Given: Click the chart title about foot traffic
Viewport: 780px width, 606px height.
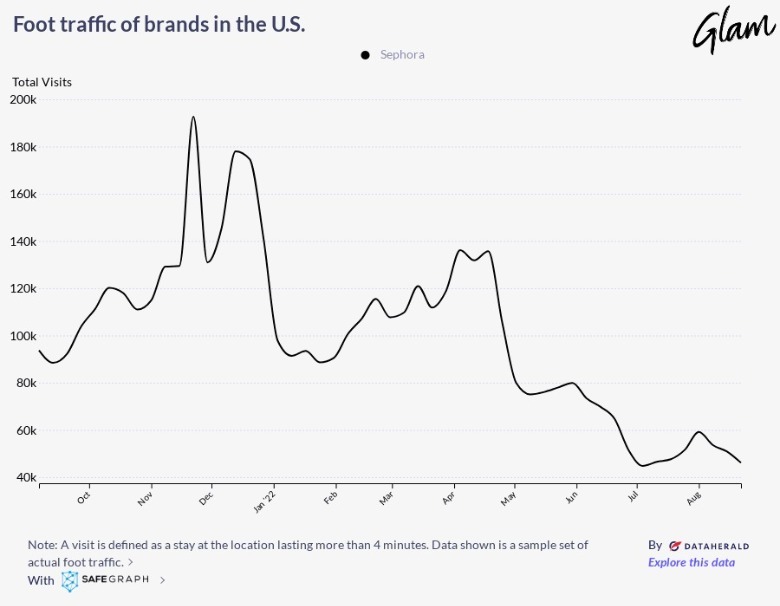Looking at the screenshot, I should (159, 24).
